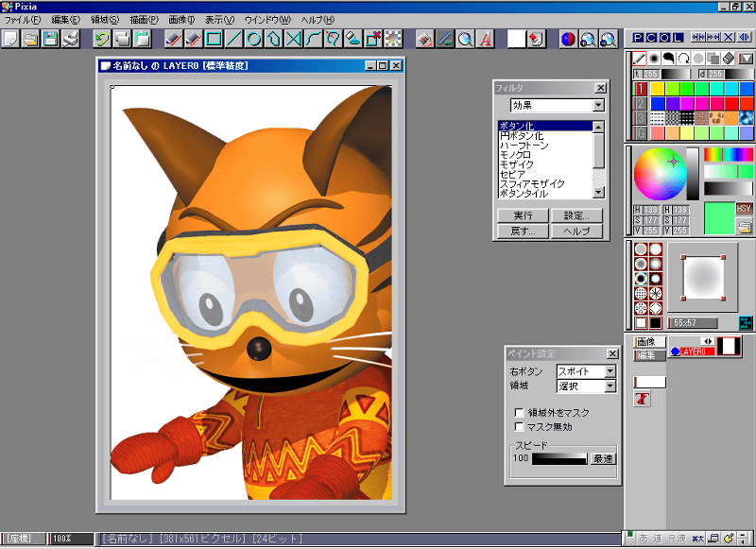Image resolution: width=756 pixels, height=549 pixels.
Task: Click the speed slider bar showing 100
Action: (559, 459)
